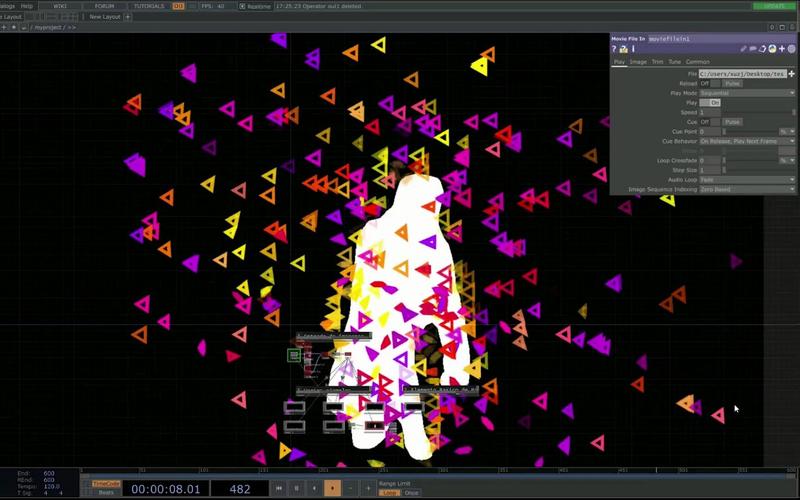This screenshot has width=800, height=500.
Task: Switch to the Common tab
Action: [697, 62]
